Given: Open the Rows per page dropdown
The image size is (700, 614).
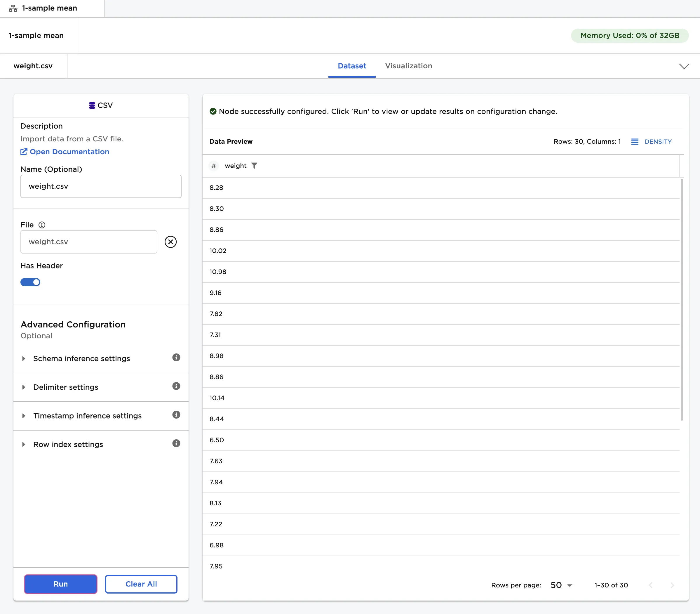Looking at the screenshot, I should (x=561, y=585).
